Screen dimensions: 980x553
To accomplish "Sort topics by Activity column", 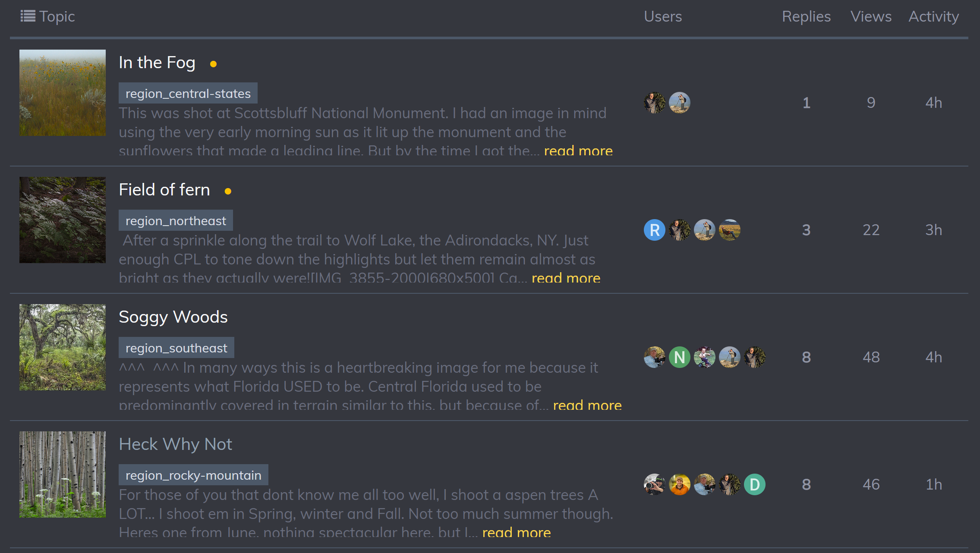I will (933, 16).
